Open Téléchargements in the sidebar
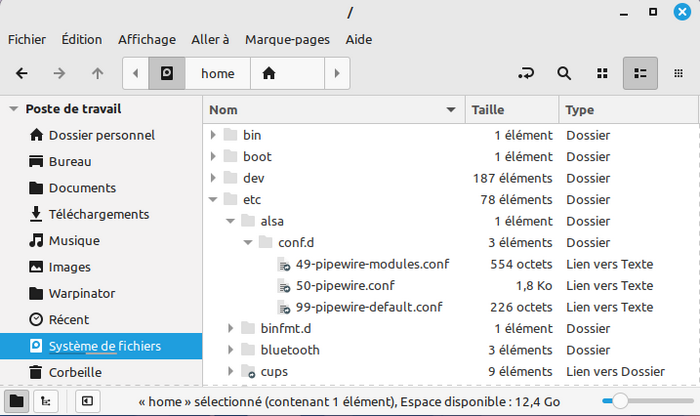This screenshot has height=416, width=700. click(98, 214)
